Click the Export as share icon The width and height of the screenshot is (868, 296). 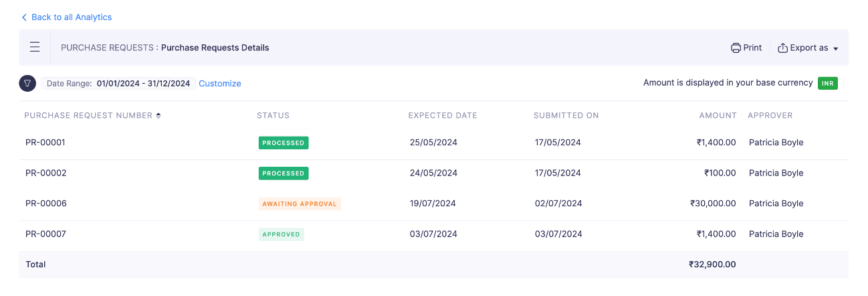tap(782, 48)
